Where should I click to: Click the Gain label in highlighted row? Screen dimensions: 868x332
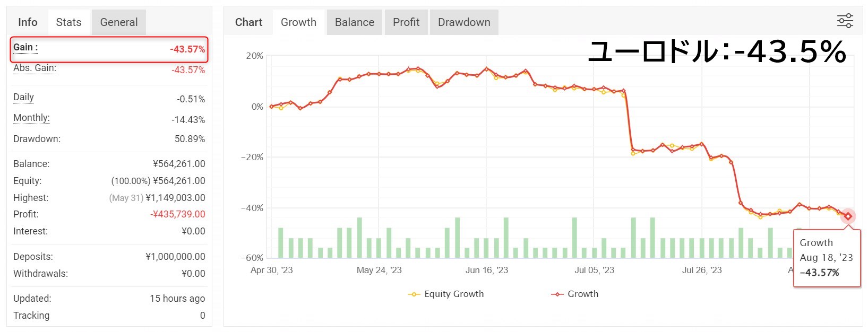click(x=25, y=47)
